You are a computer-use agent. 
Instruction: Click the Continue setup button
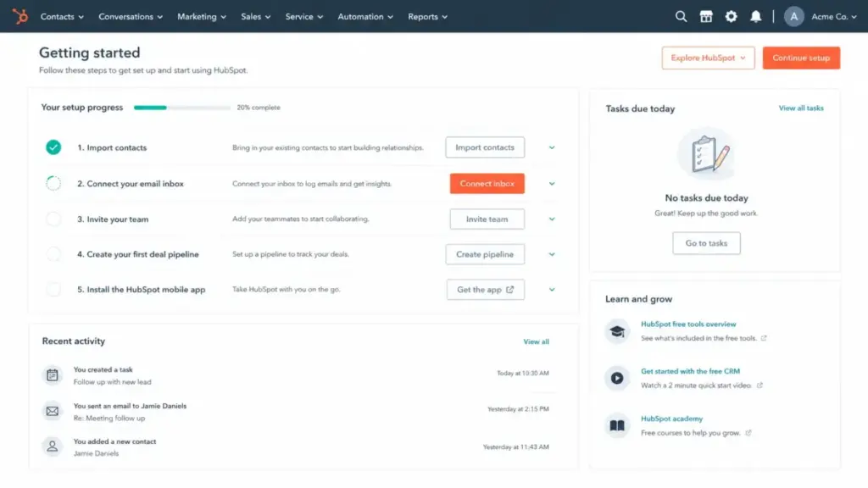pyautogui.click(x=801, y=58)
